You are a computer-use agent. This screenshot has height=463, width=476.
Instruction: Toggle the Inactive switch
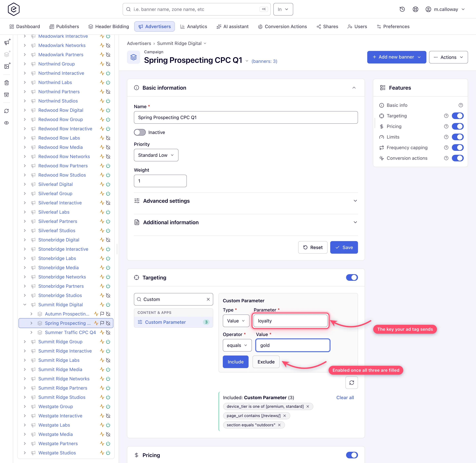click(x=140, y=132)
